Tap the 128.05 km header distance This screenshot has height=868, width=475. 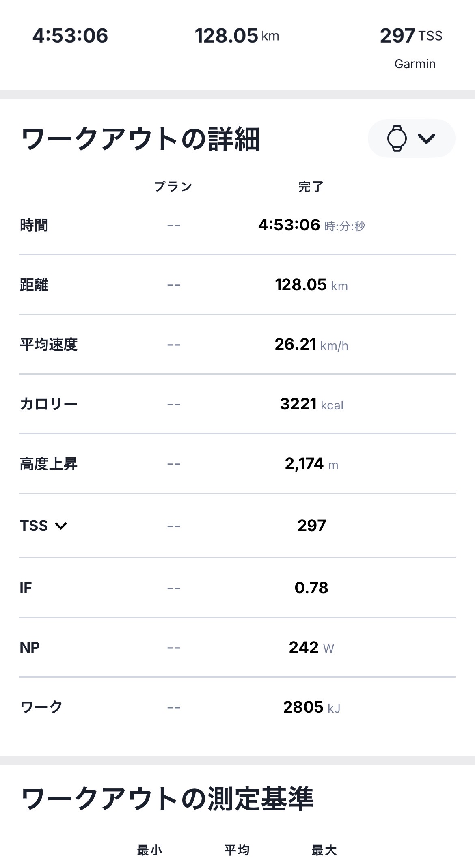pyautogui.click(x=237, y=36)
